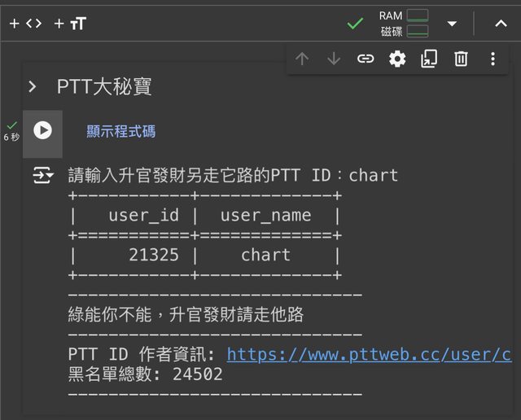Open the pttweb.cc user link
521x420 pixels.
(x=368, y=354)
